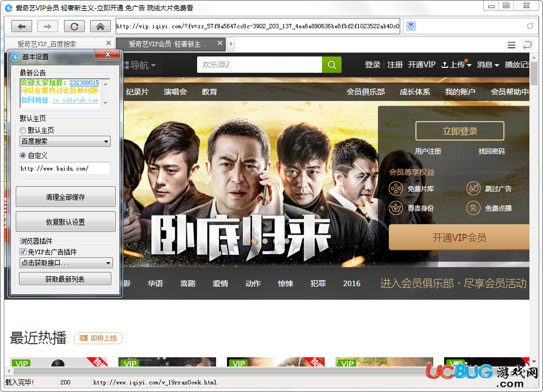Image resolution: width=543 pixels, height=392 pixels.
Task: Switch to 爱奇艺VIP会员 轻奢新主 tab
Action: coord(171,44)
